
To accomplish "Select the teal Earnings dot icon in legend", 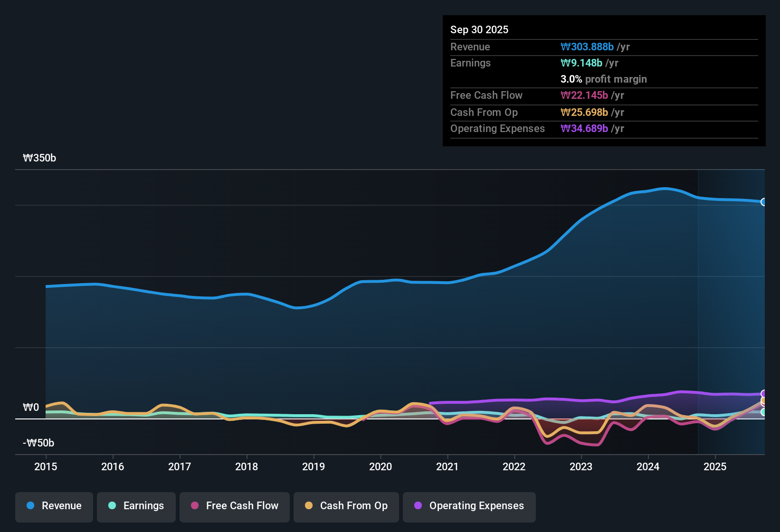I will pyautogui.click(x=112, y=506).
